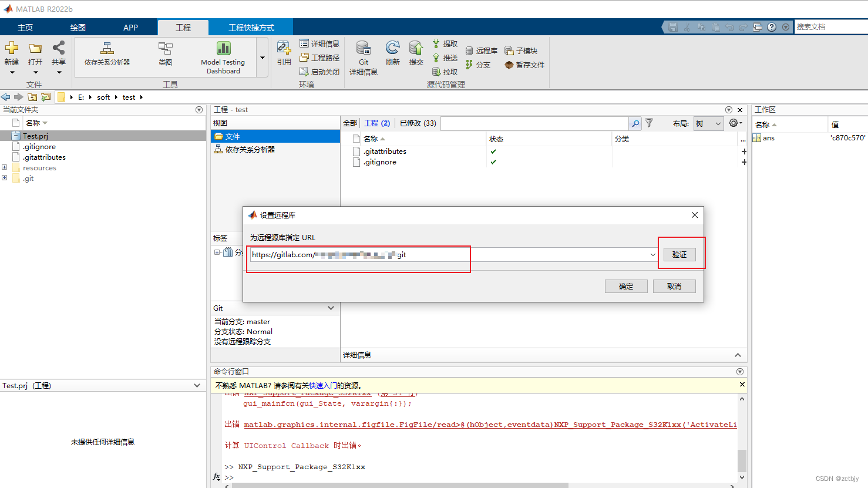Click the 拉取 pull button
The width and height of the screenshot is (868, 488).
click(x=445, y=72)
